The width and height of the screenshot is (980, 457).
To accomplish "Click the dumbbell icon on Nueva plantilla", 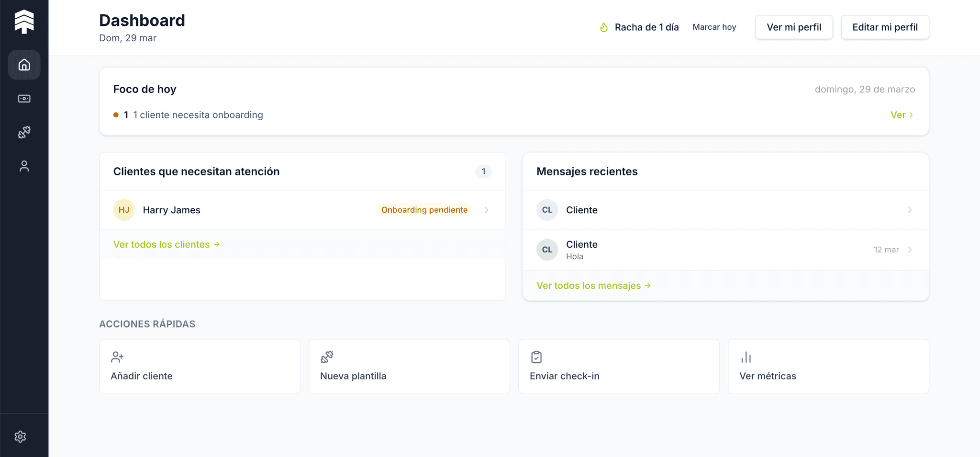I will [327, 357].
